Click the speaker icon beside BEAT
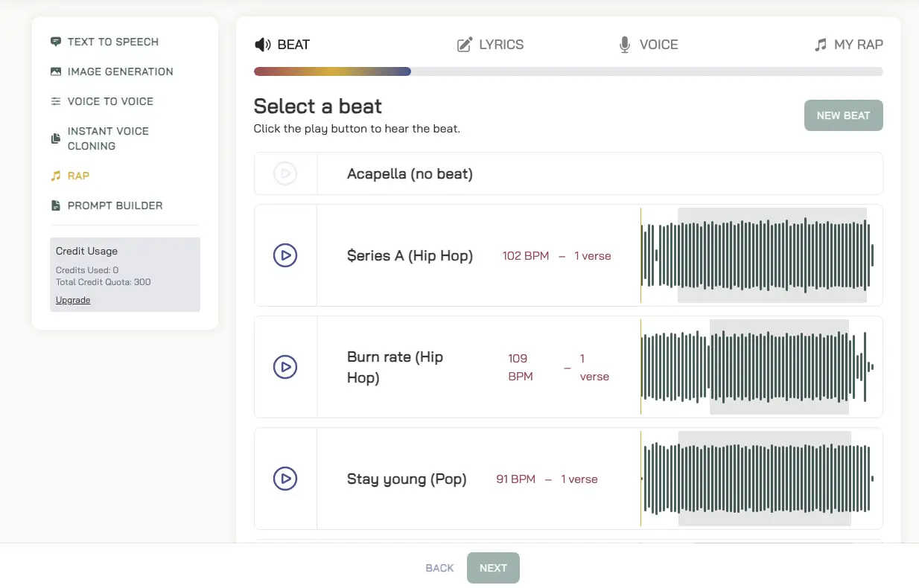Viewport: 919px width, 588px height. pyautogui.click(x=262, y=45)
